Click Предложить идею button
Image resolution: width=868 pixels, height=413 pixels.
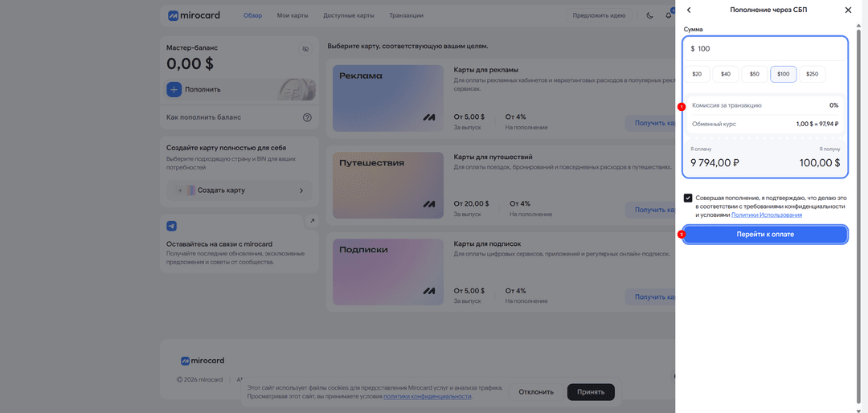click(599, 15)
